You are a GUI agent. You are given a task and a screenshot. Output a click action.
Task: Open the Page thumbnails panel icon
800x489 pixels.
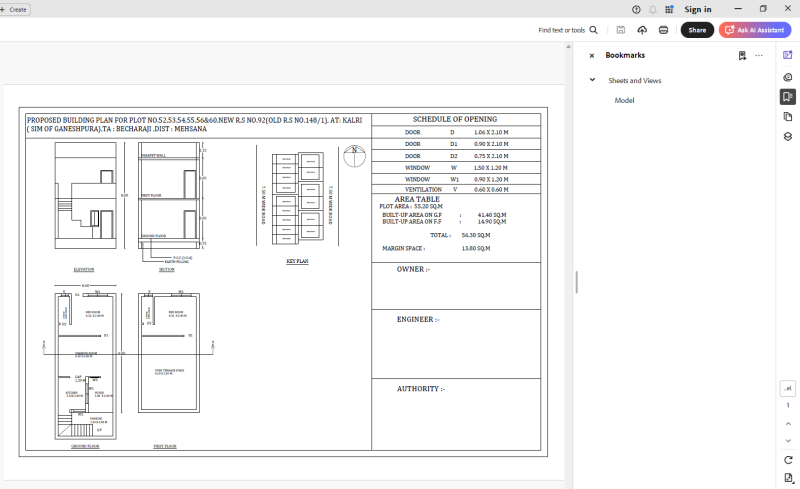(x=788, y=117)
